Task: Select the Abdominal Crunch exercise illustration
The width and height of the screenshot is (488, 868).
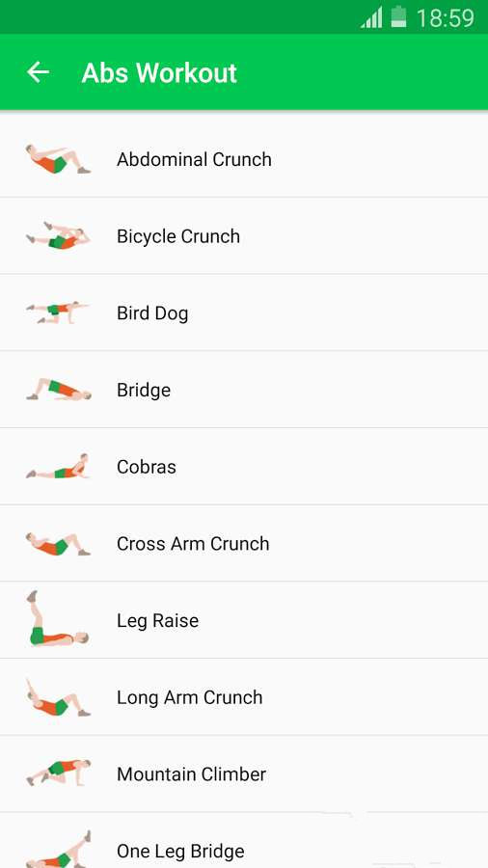Action: [58, 159]
